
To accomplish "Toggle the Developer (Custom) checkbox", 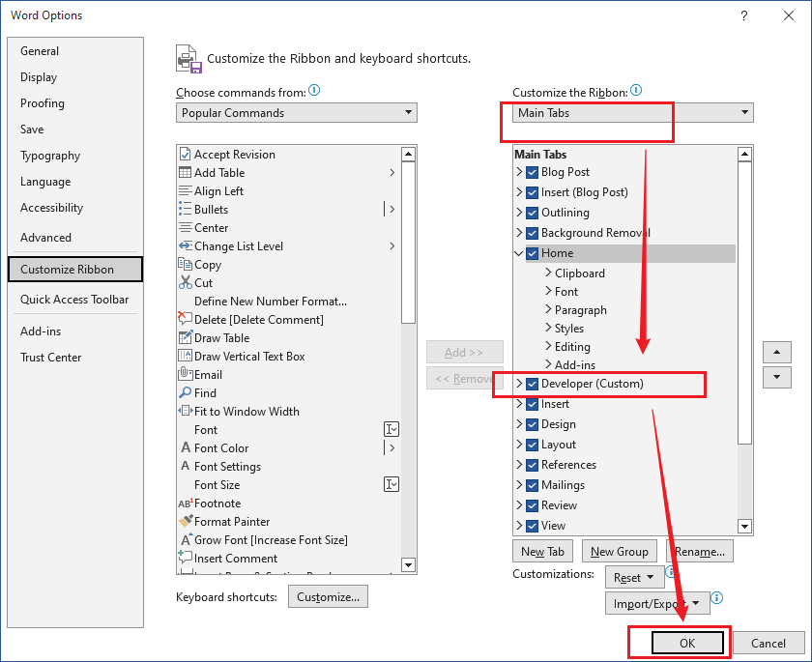I will coord(532,384).
